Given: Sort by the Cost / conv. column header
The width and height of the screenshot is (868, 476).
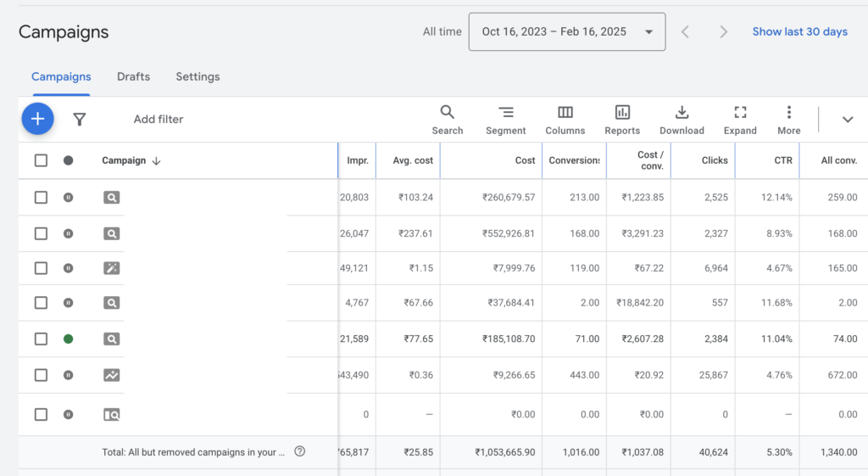Looking at the screenshot, I should point(650,160).
